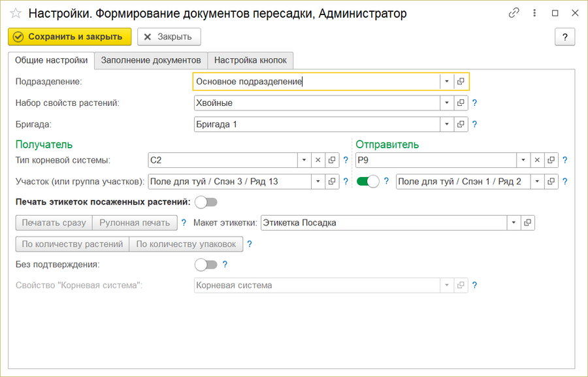Clear the P9 sender root type value
Screen dimensions: 588x377
click(537, 160)
